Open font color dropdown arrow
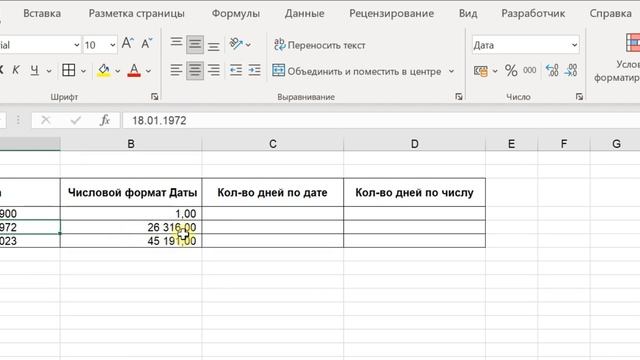Screen dimensions: 640x360 (x=148, y=71)
